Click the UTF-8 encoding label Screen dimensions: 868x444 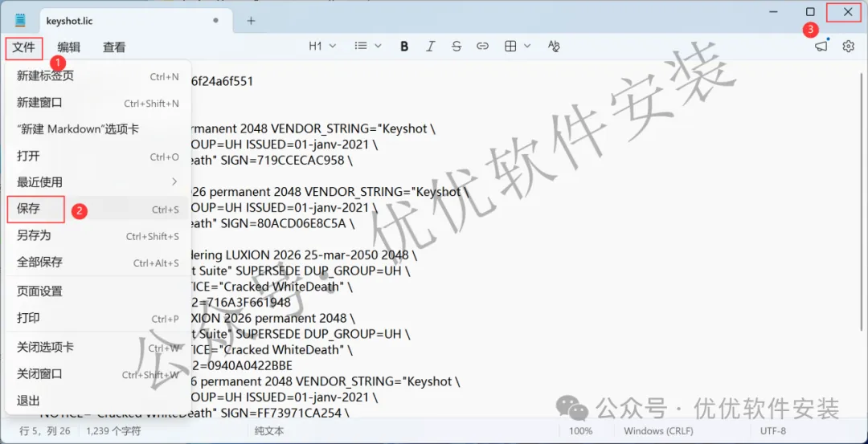(x=773, y=430)
